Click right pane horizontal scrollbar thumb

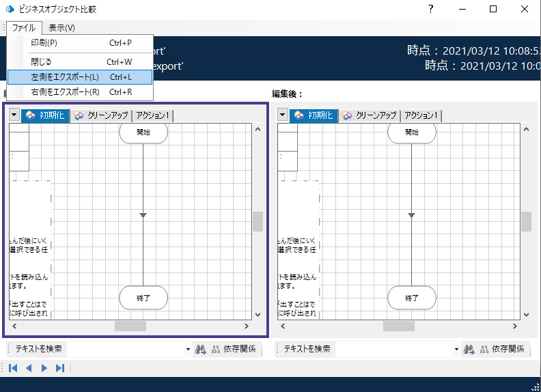(x=399, y=326)
